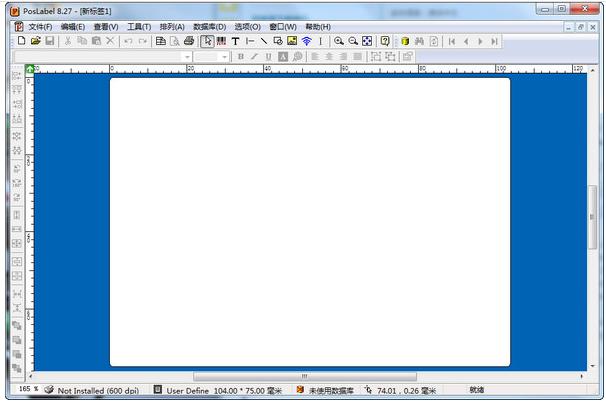Viewport: 606px width, 401px height.
Task: Click the New label icon
Action: 21,41
